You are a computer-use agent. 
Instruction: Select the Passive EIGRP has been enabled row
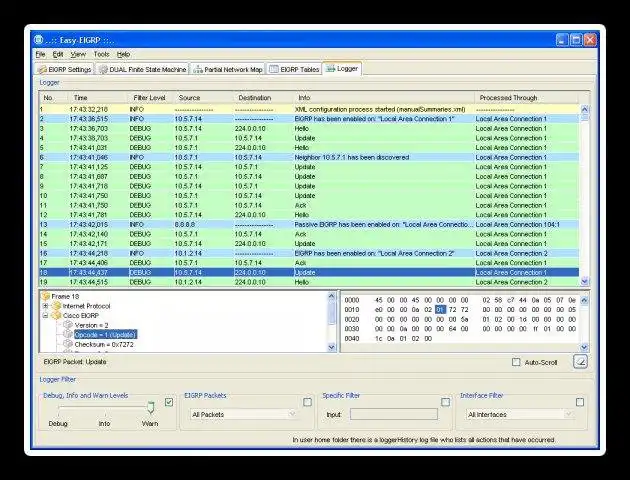(309, 225)
